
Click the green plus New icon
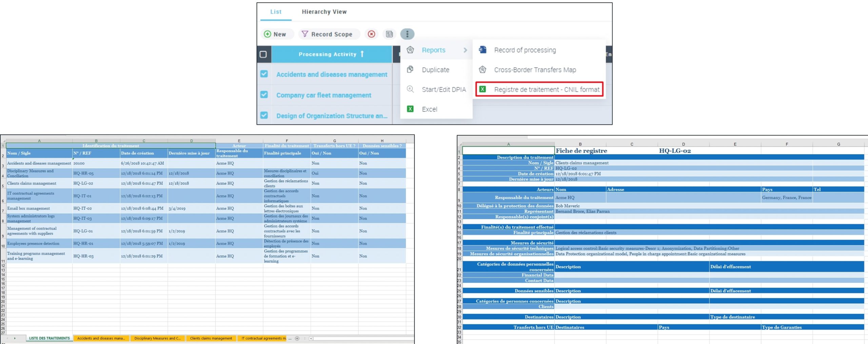pyautogui.click(x=268, y=34)
